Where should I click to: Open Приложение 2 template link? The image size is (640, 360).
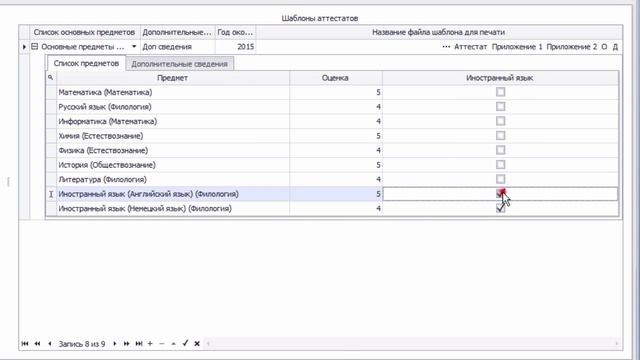tap(572, 47)
